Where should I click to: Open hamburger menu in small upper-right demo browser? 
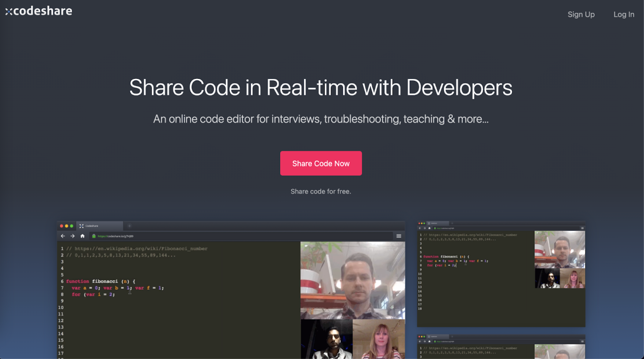(582, 228)
